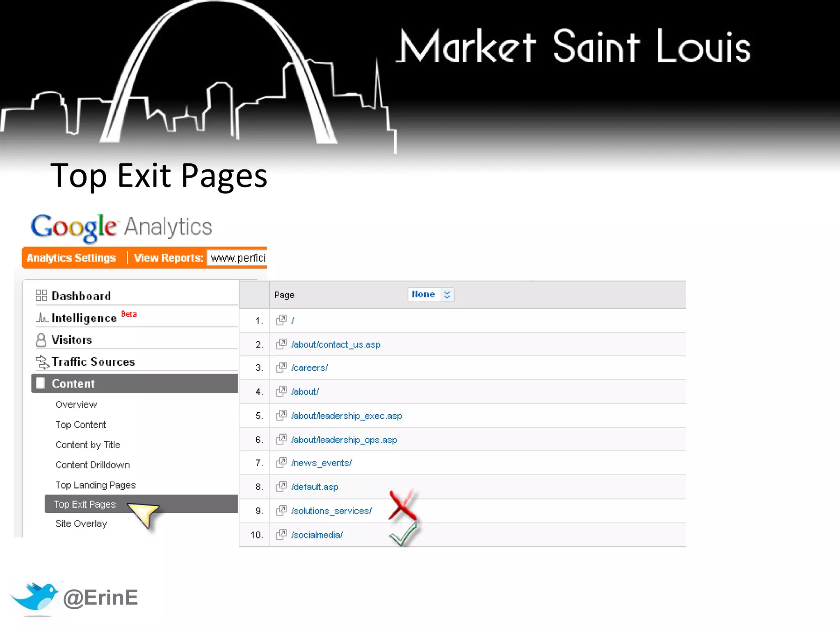Click the Analytics Settings link

(x=71, y=258)
